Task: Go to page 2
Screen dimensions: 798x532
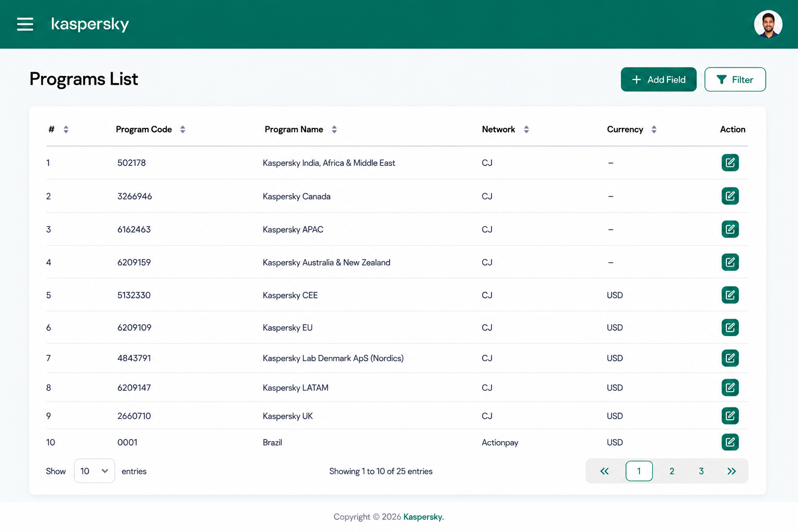Action: [672, 471]
